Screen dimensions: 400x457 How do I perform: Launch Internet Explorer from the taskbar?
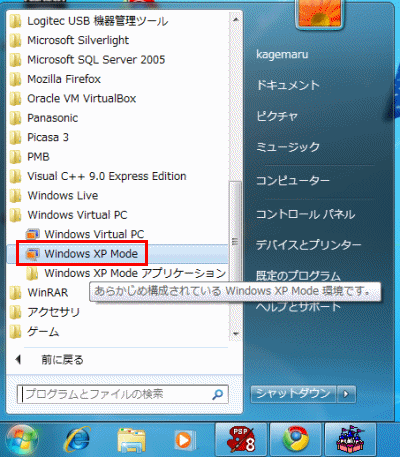[77, 439]
